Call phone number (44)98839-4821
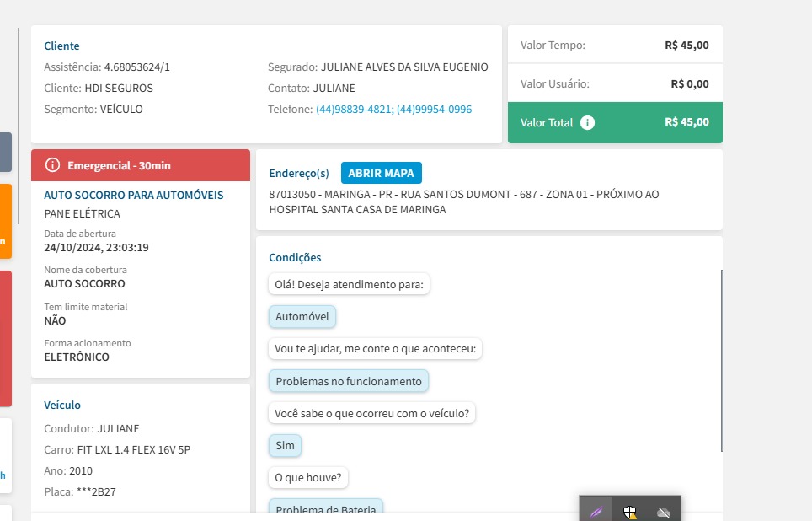Image resolution: width=812 pixels, height=521 pixels. click(x=353, y=110)
